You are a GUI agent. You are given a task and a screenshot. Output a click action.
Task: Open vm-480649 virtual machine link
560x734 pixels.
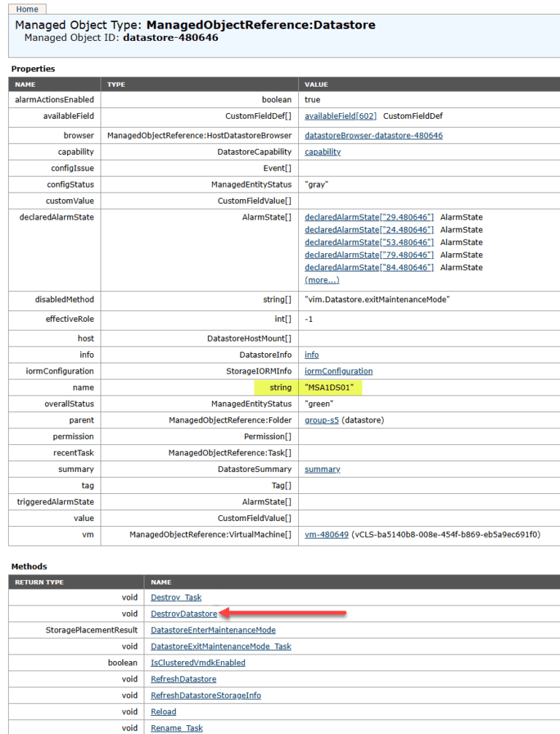(x=327, y=535)
